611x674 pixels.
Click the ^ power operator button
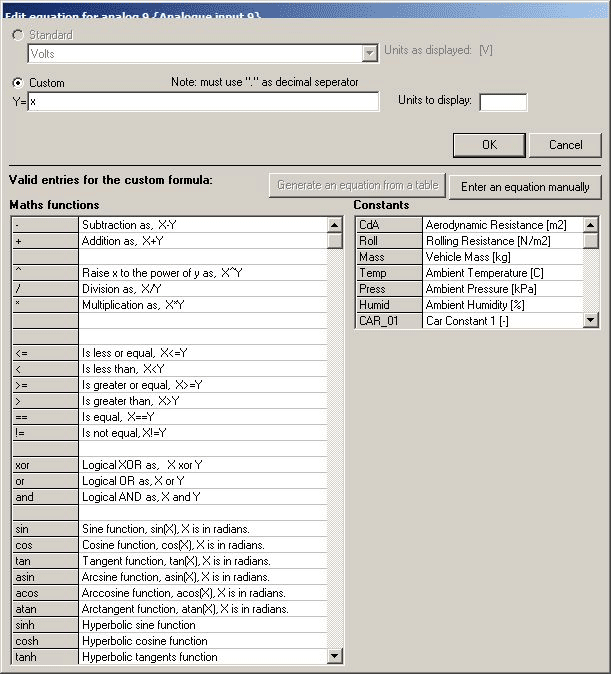[45, 273]
